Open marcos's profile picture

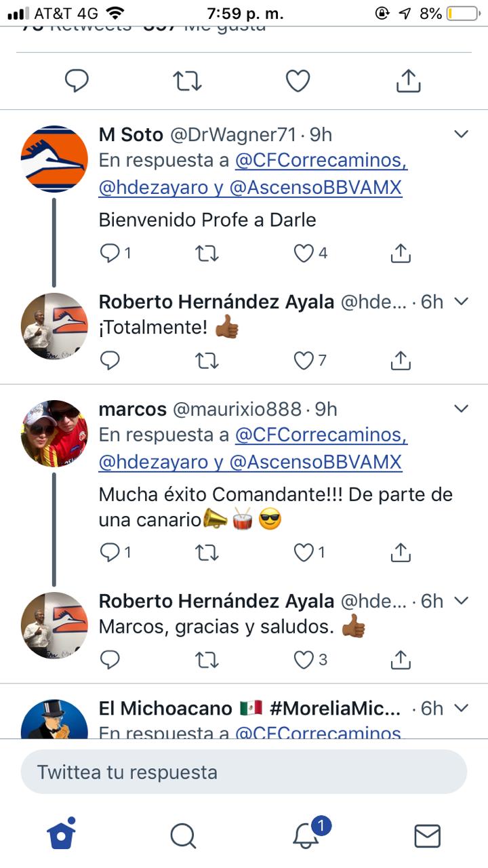tap(54, 433)
